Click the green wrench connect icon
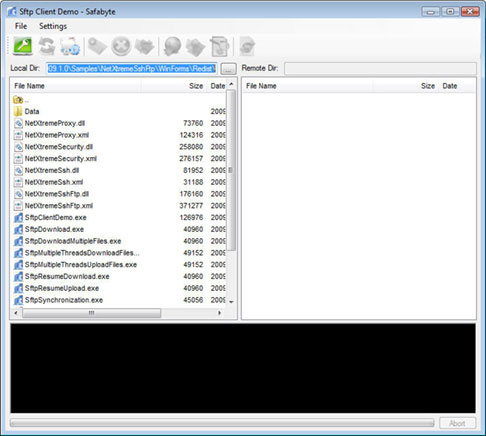The width and height of the screenshot is (486, 436). click(23, 46)
